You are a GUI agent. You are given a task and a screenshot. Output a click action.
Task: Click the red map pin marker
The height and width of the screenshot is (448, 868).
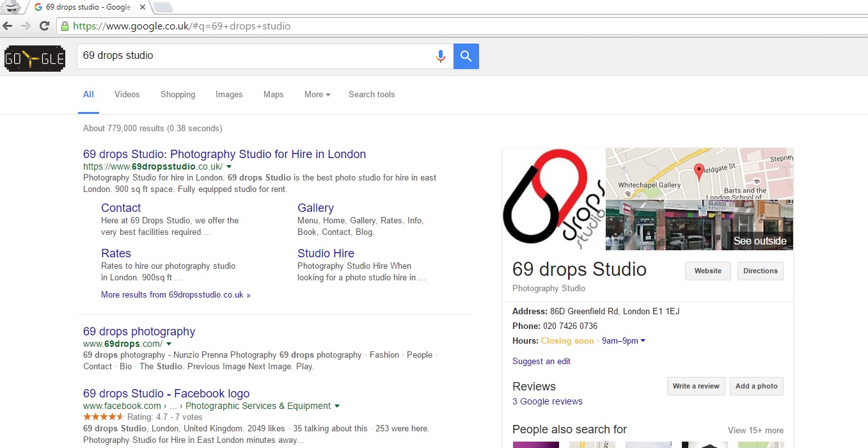(699, 171)
